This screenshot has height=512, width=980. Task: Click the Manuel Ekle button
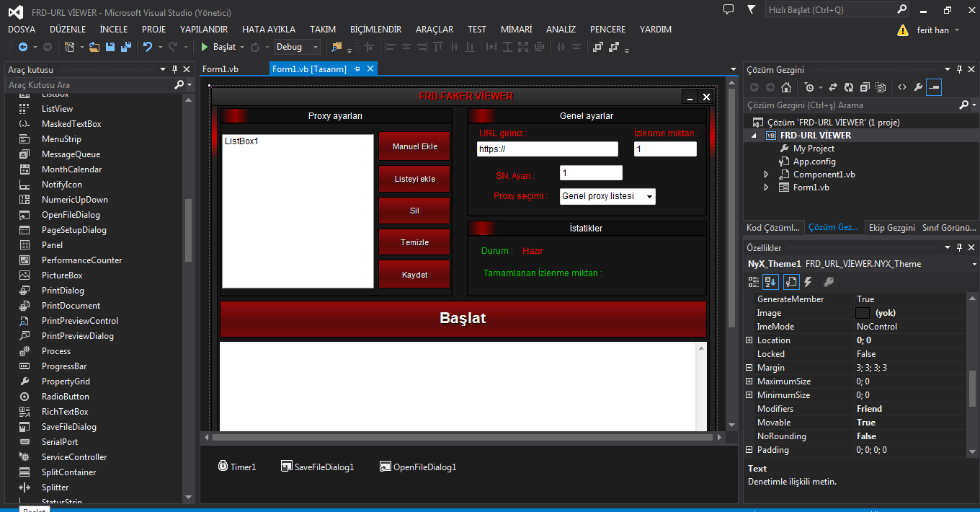(x=414, y=146)
